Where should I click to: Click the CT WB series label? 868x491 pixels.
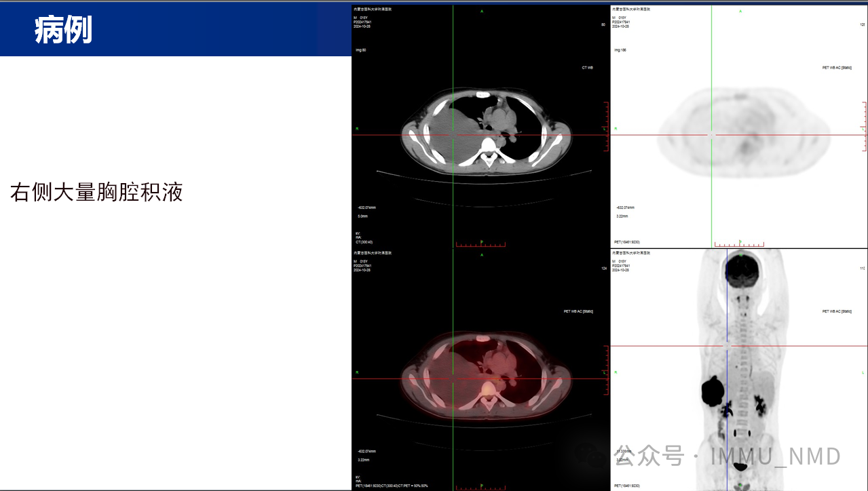pos(587,68)
